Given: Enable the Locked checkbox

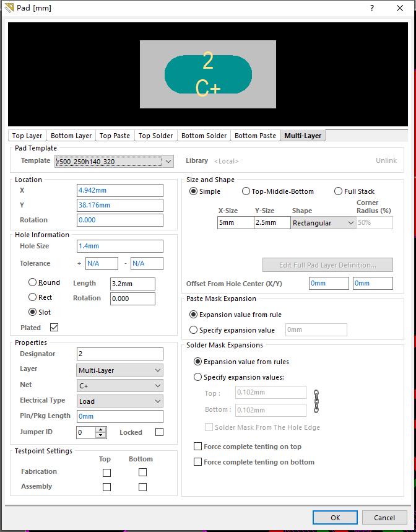Looking at the screenshot, I should coord(159,432).
